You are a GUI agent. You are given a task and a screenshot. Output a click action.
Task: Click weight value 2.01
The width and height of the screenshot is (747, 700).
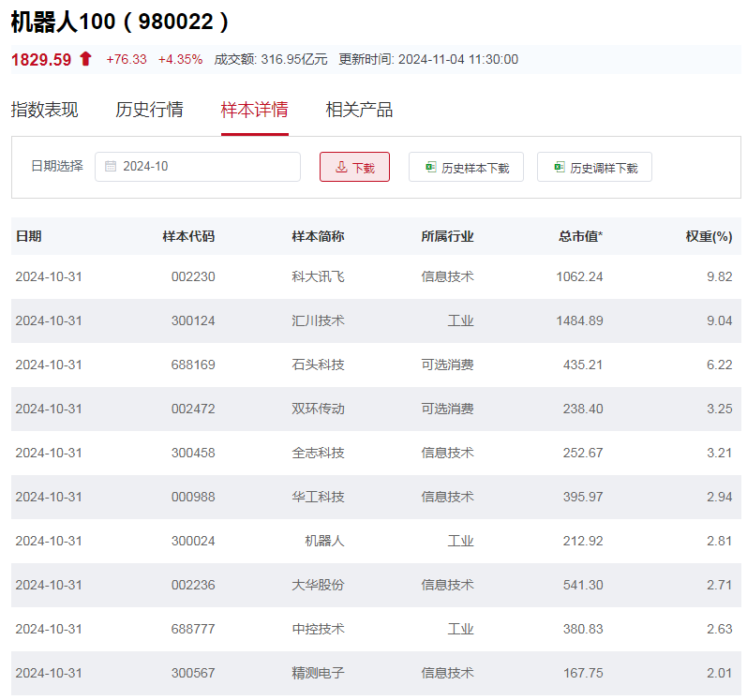pyautogui.click(x=720, y=673)
